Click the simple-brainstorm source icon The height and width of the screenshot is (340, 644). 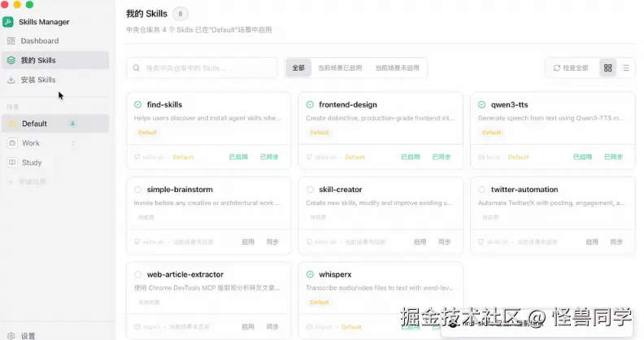[137, 242]
